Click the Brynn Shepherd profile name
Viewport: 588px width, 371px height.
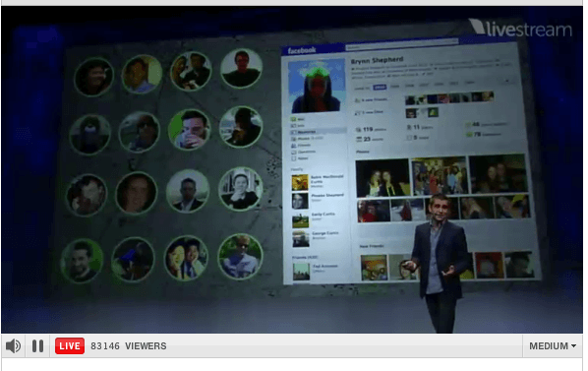coord(377,60)
